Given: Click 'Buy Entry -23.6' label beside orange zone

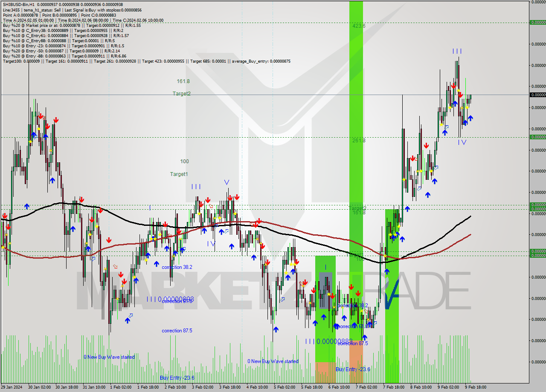Looking at the screenshot, I should click(x=353, y=369).
